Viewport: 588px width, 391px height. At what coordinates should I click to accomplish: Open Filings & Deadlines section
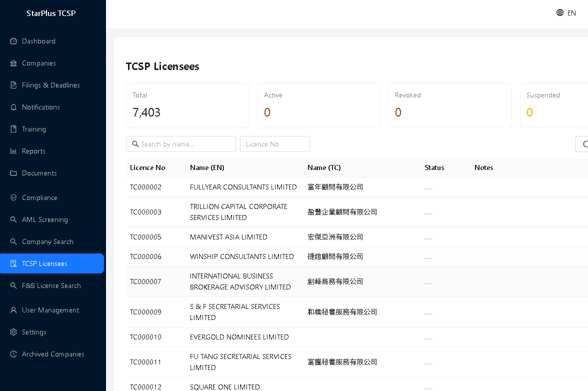(52, 85)
